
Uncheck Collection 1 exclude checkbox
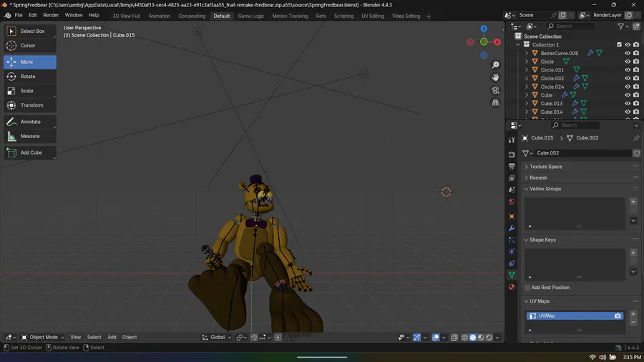pyautogui.click(x=619, y=45)
